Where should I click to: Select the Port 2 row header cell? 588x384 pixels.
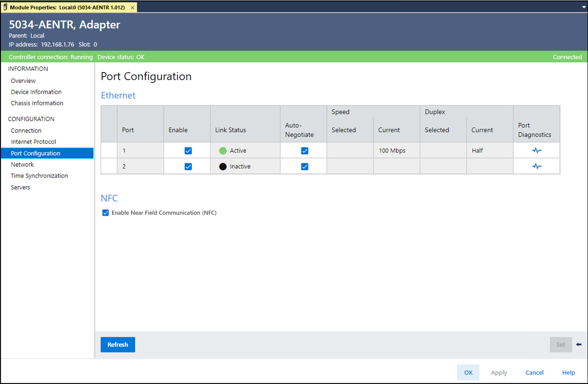[109, 166]
